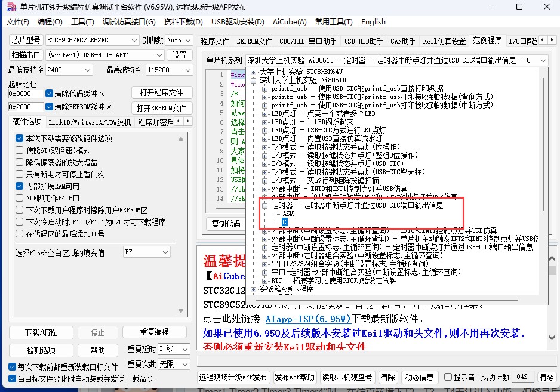Open the USB-HID助手 tab

pos(364,41)
